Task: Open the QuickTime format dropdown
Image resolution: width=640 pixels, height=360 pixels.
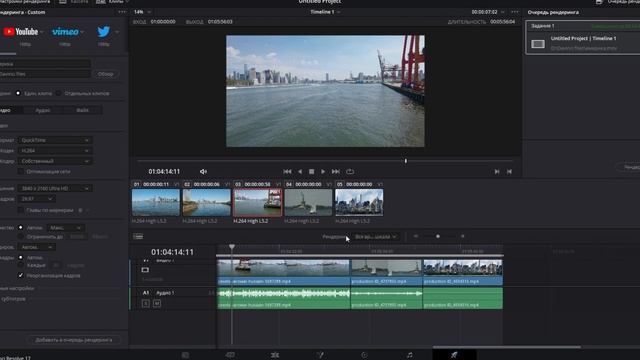Action: (x=55, y=140)
